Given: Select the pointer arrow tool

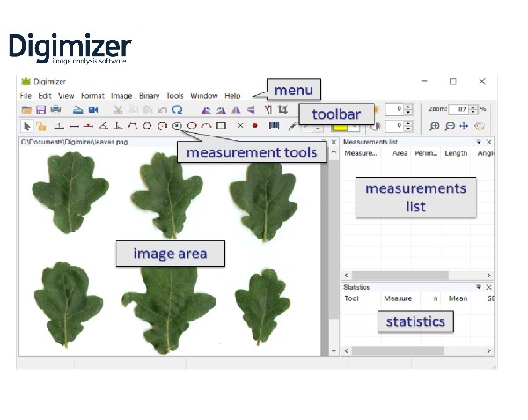Looking at the screenshot, I should (26, 126).
